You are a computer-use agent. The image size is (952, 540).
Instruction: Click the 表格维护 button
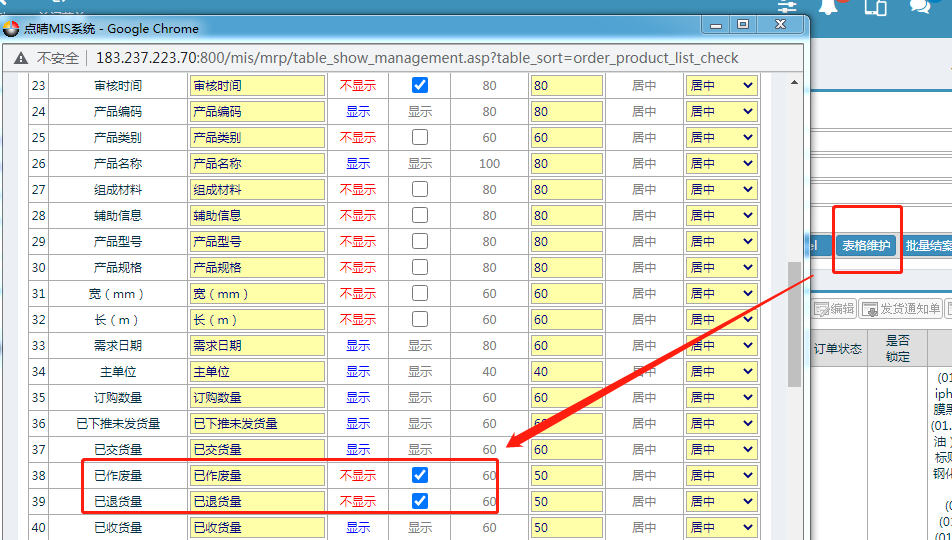pyautogui.click(x=866, y=246)
